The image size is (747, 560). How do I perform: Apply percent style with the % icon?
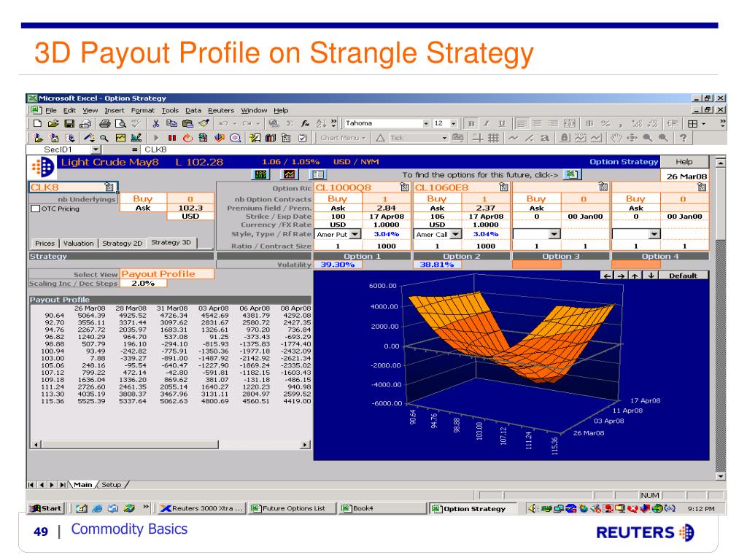tap(605, 124)
